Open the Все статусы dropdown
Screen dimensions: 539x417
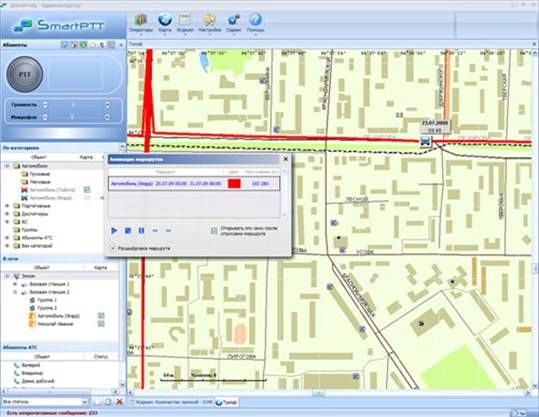point(84,402)
